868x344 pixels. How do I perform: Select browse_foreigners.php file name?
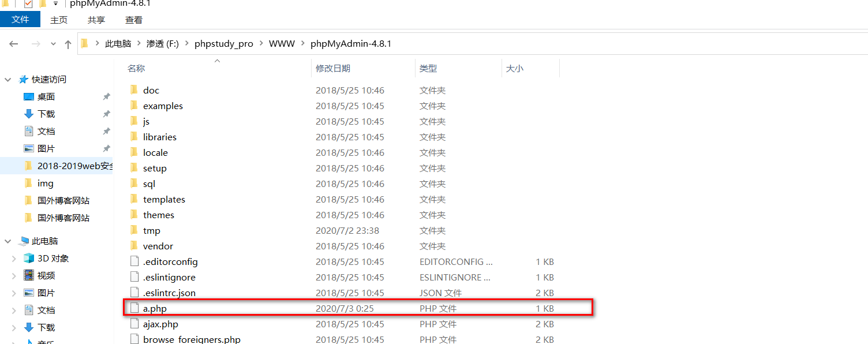192,339
